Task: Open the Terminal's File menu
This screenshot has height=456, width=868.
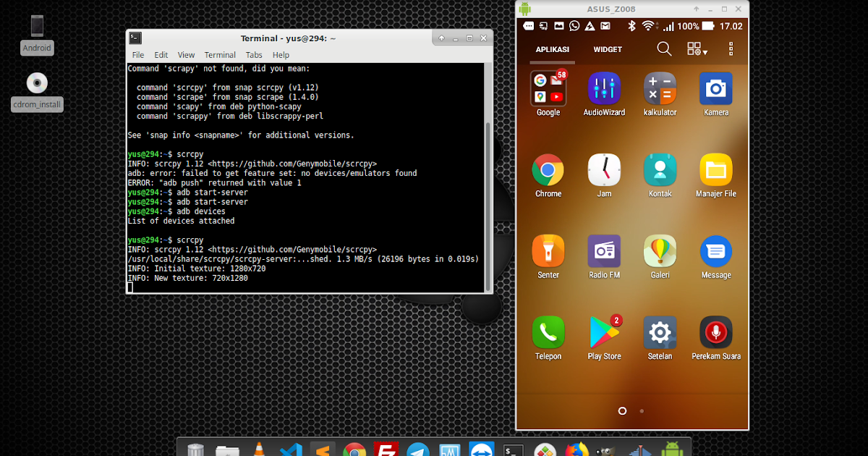Action: click(137, 54)
